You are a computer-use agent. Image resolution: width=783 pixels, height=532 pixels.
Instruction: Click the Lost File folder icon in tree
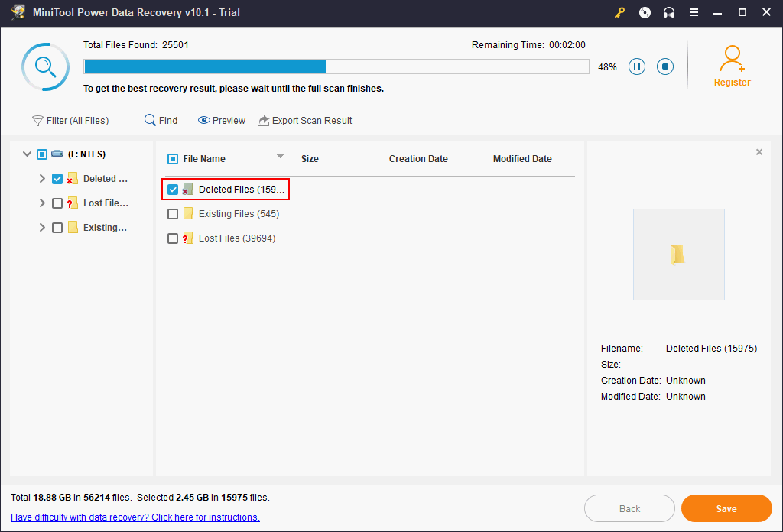pos(73,203)
